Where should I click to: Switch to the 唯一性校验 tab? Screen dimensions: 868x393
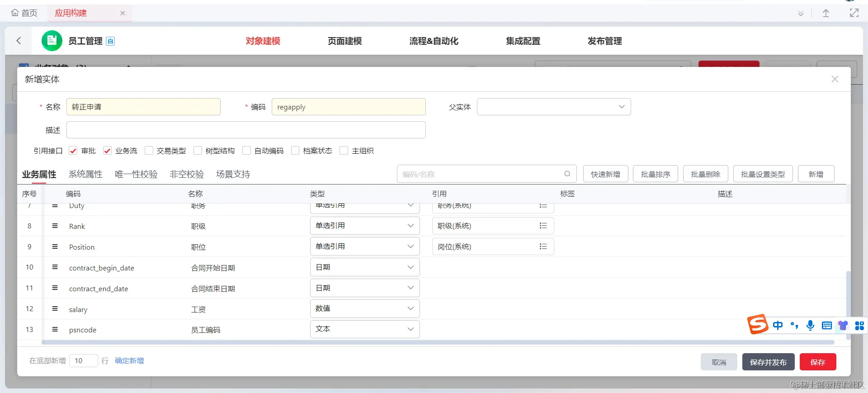(x=136, y=174)
